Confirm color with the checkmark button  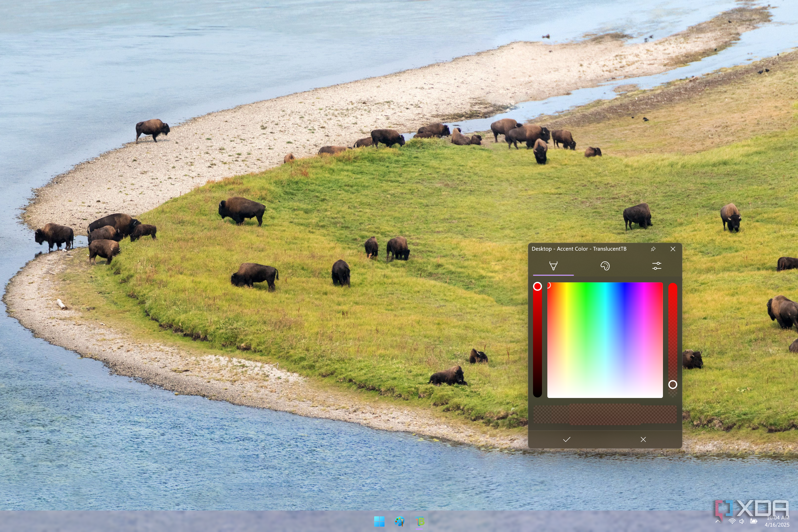tap(566, 439)
